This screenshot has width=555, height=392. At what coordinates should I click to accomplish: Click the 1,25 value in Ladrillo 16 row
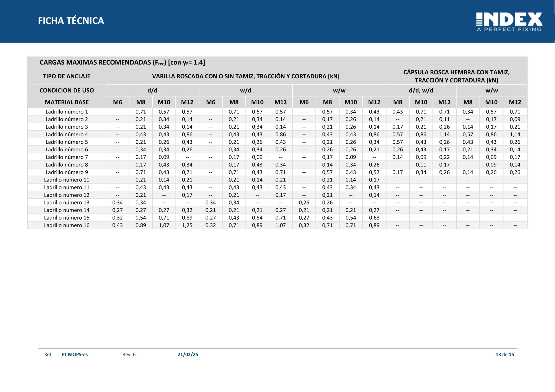click(x=187, y=225)
